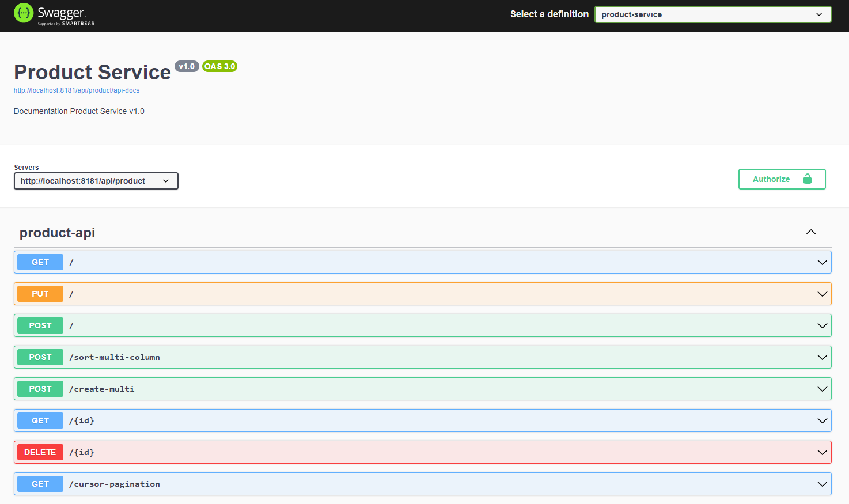
Task: Click the product-api section title
Action: [57, 233]
